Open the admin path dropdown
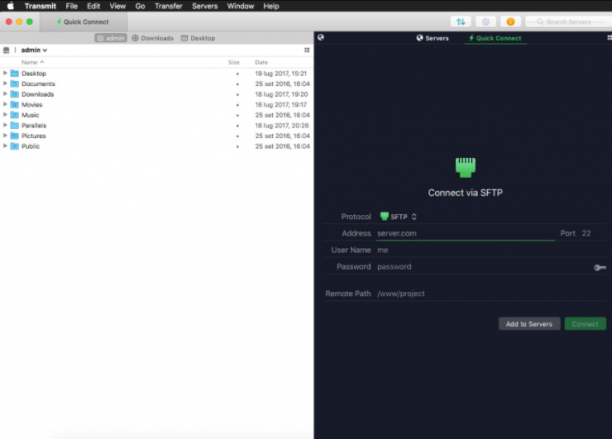The width and height of the screenshot is (612, 439). [x=34, y=50]
